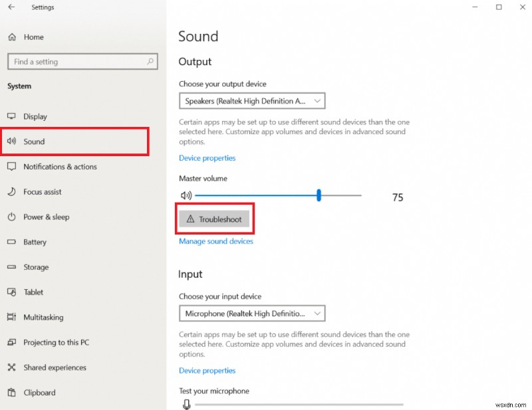The height and width of the screenshot is (410, 532).
Task: Click the Battery sidebar icon
Action: 11,242
